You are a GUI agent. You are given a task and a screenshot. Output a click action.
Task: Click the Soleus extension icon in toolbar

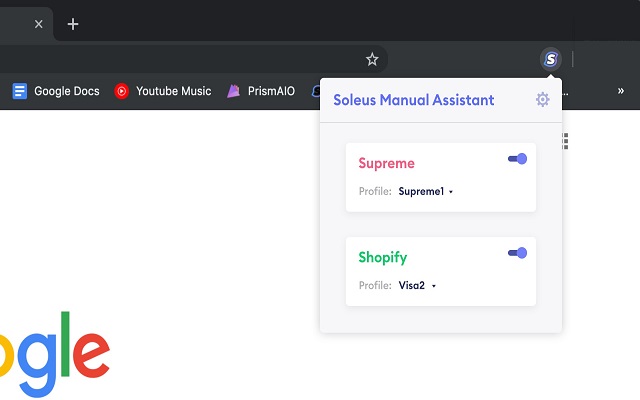[550, 59]
